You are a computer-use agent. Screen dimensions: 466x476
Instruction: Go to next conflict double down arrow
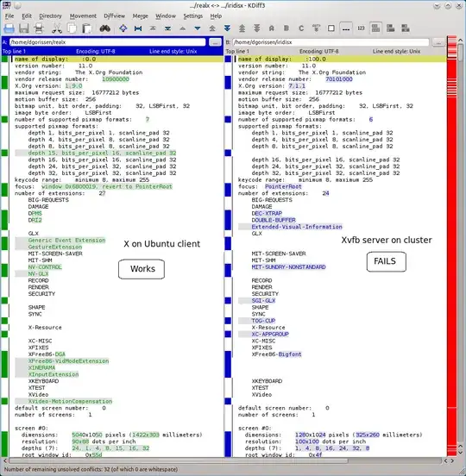pyautogui.click(x=227, y=28)
